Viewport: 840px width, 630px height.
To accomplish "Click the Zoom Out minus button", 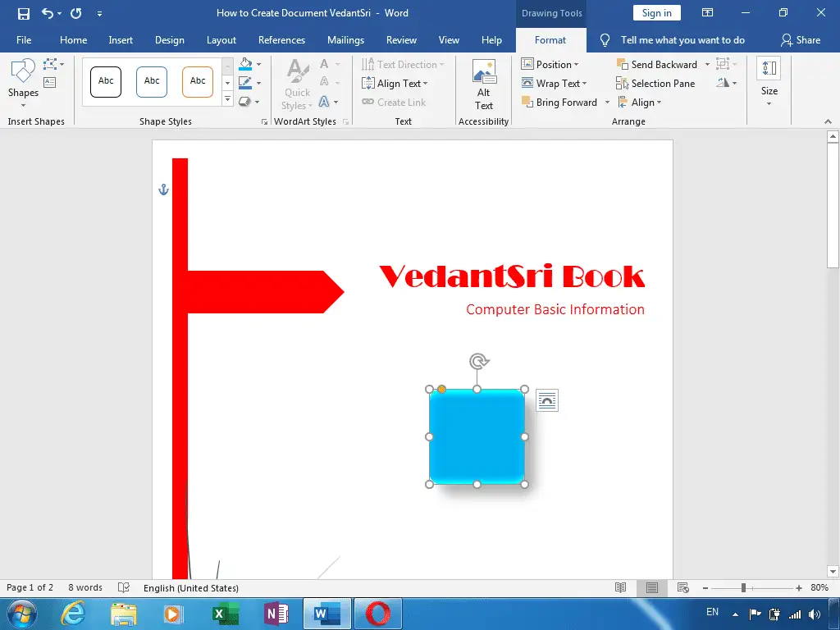I will click(x=705, y=587).
